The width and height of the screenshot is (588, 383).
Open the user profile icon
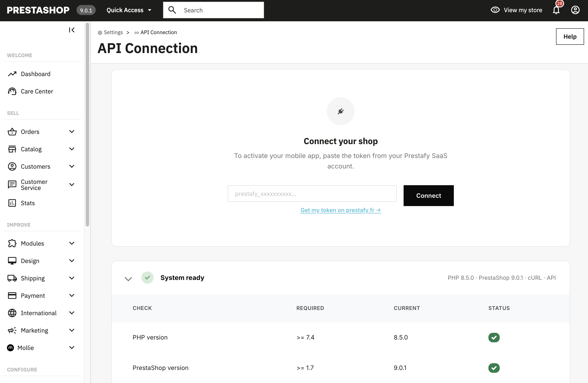pyautogui.click(x=575, y=10)
